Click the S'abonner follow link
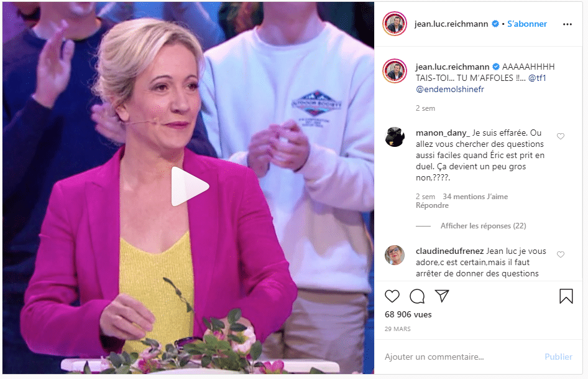The image size is (588, 379). coord(527,24)
